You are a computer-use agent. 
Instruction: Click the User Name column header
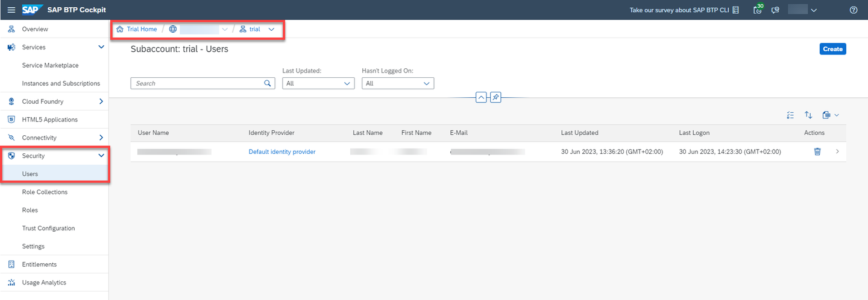[x=153, y=133]
